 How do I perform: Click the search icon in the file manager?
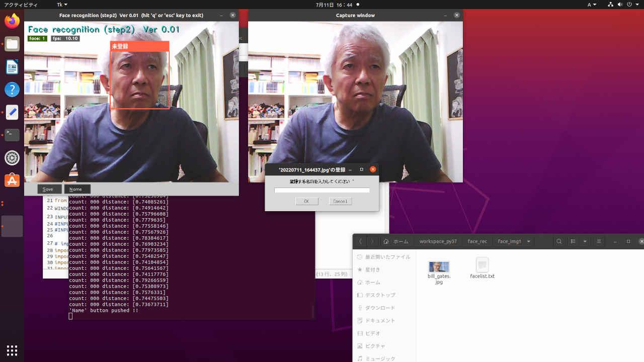559,241
